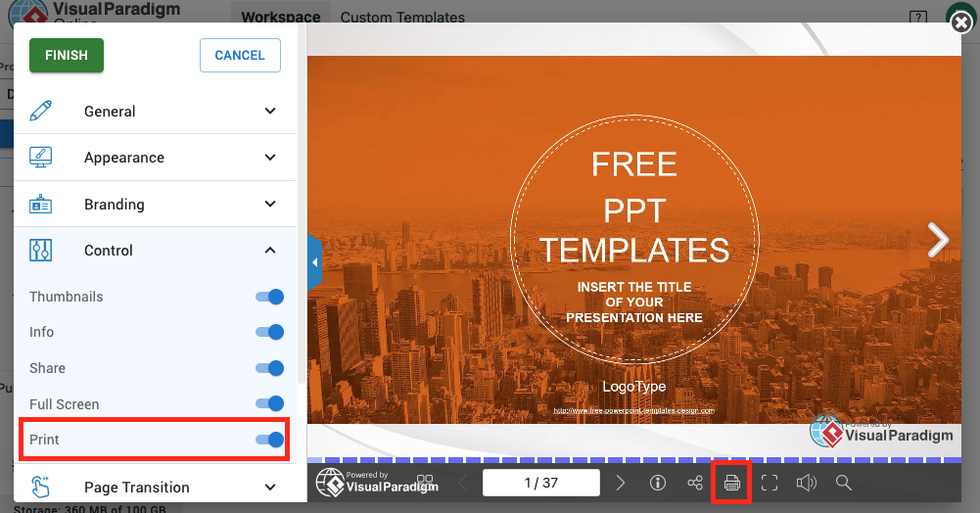This screenshot has height=513, width=980.
Task: Turn off the Print toggle
Action: pos(269,440)
